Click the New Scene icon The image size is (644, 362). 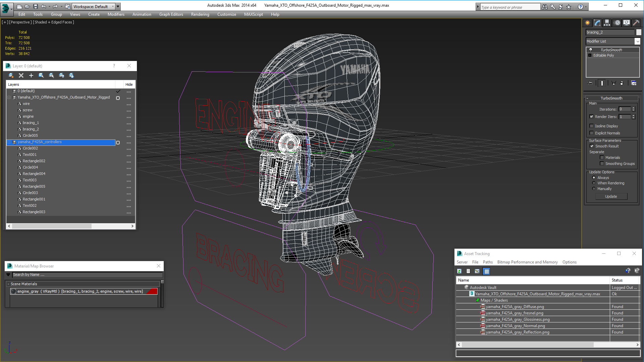(x=19, y=6)
